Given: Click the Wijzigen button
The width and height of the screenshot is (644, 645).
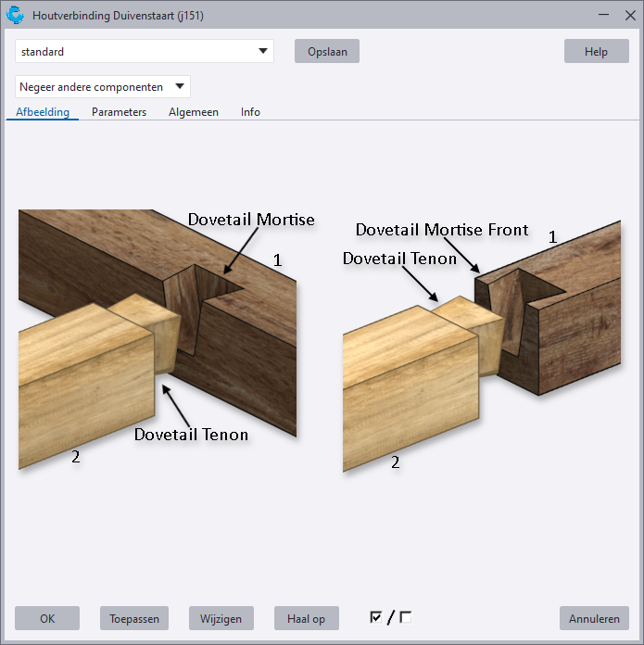Looking at the screenshot, I should [x=221, y=619].
